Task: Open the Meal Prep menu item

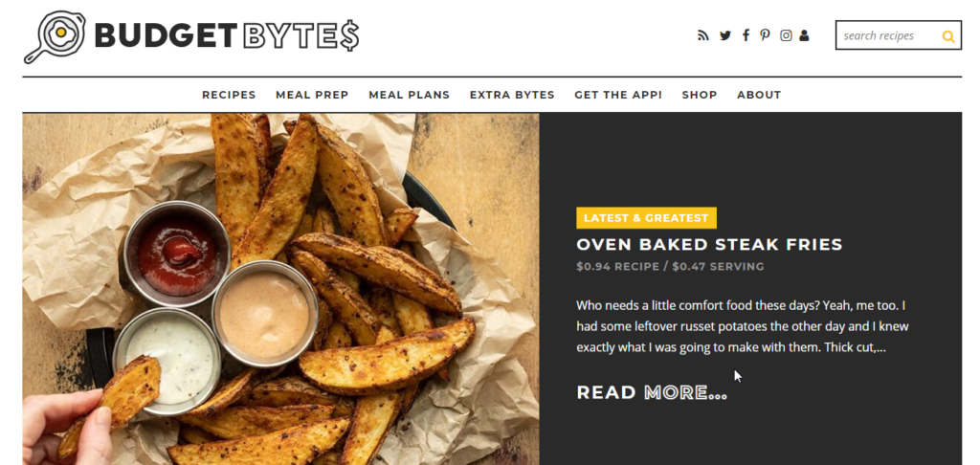Action: click(x=312, y=95)
